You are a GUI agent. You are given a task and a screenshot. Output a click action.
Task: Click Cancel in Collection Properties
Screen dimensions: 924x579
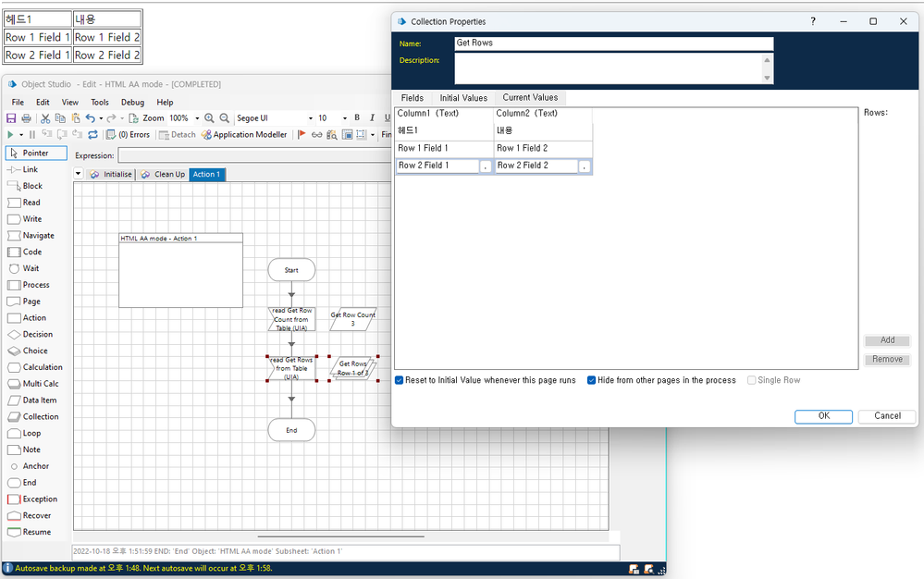point(887,416)
